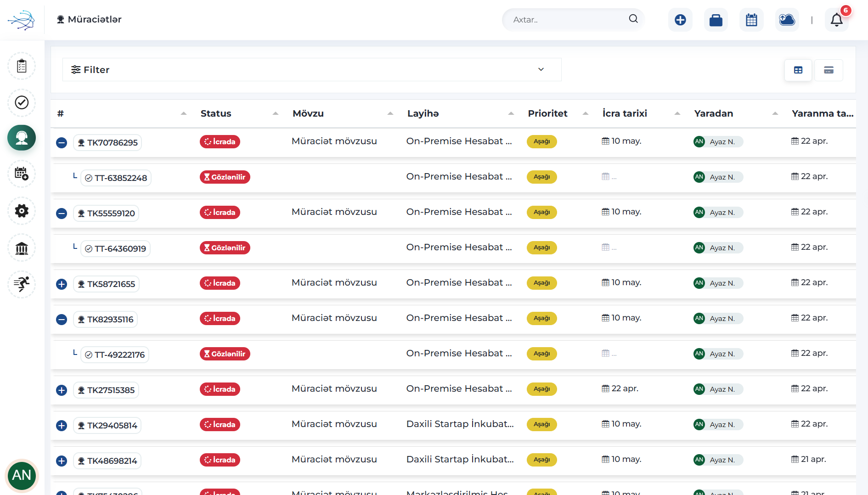Open ticket TK58721655
Screen dimensions: 868x495
(x=106, y=284)
